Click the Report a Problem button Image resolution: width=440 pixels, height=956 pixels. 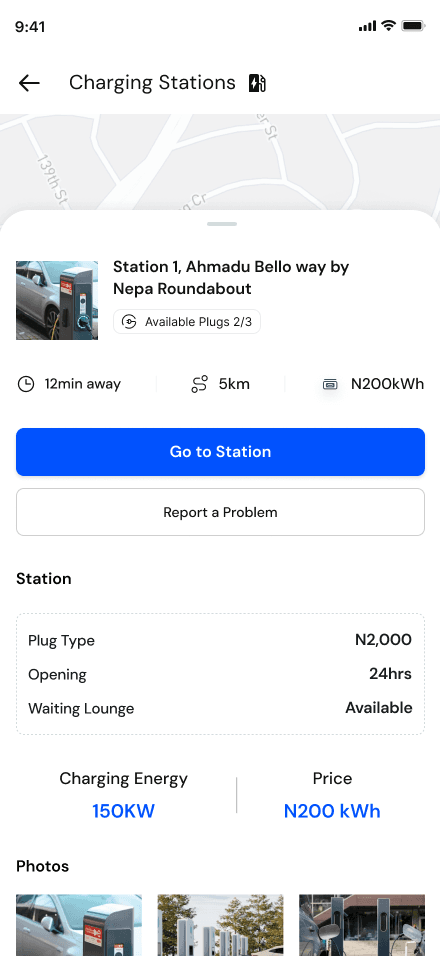point(220,512)
